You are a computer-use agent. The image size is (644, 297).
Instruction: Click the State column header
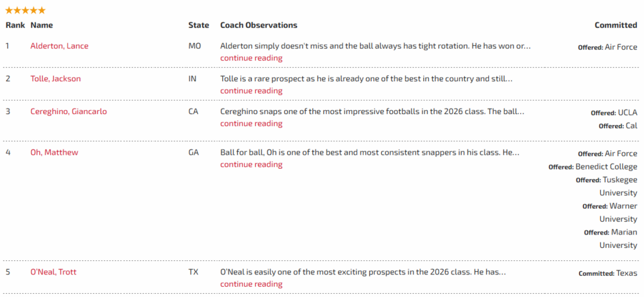point(198,25)
